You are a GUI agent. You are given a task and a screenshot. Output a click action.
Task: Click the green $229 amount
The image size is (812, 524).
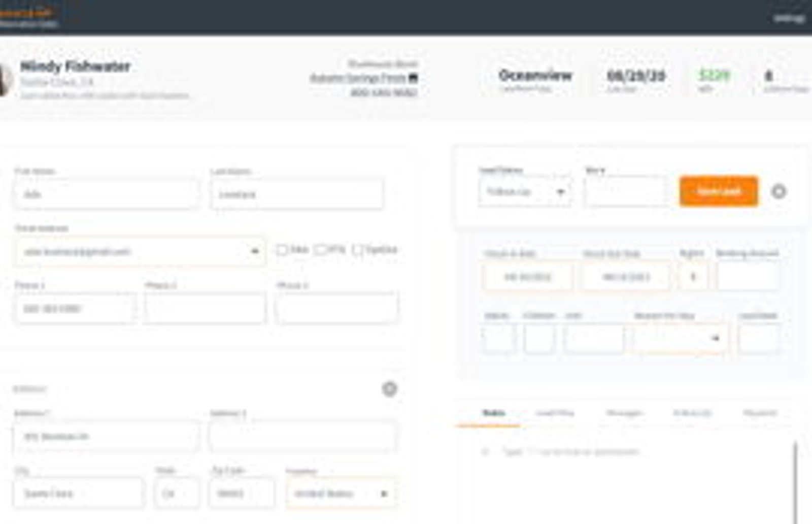(x=714, y=75)
